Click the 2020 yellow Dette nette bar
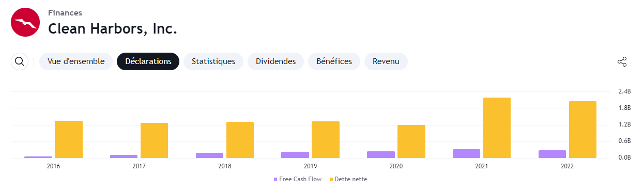This screenshot has height=190, width=644. pos(411,141)
